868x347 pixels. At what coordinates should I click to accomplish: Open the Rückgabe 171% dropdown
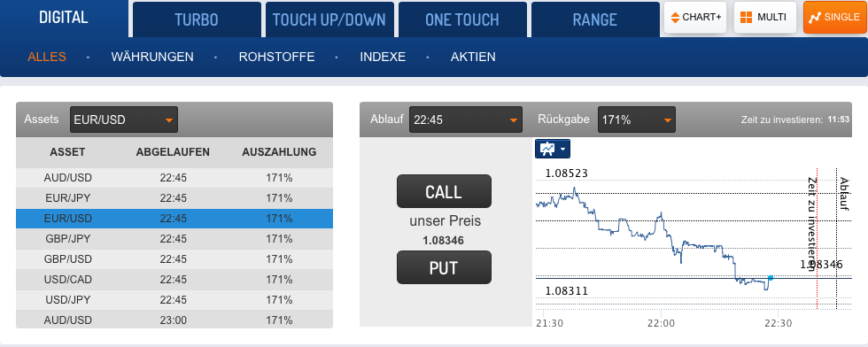click(x=637, y=120)
